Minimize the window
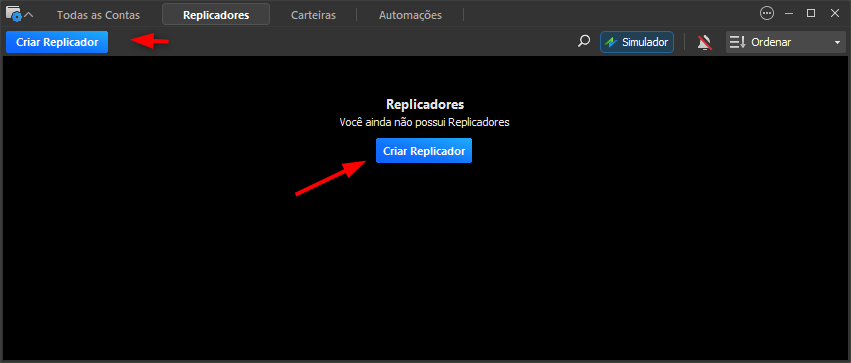This screenshot has width=851, height=363. (789, 14)
